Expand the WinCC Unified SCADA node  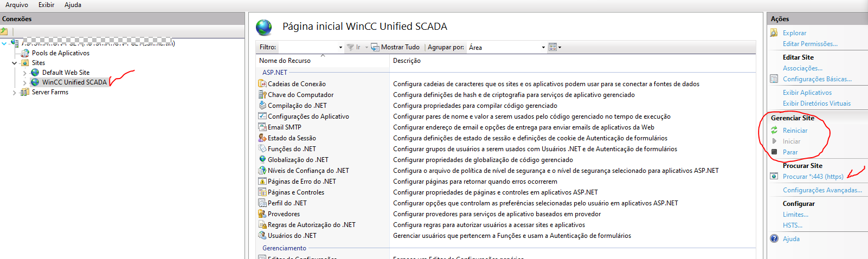25,82
